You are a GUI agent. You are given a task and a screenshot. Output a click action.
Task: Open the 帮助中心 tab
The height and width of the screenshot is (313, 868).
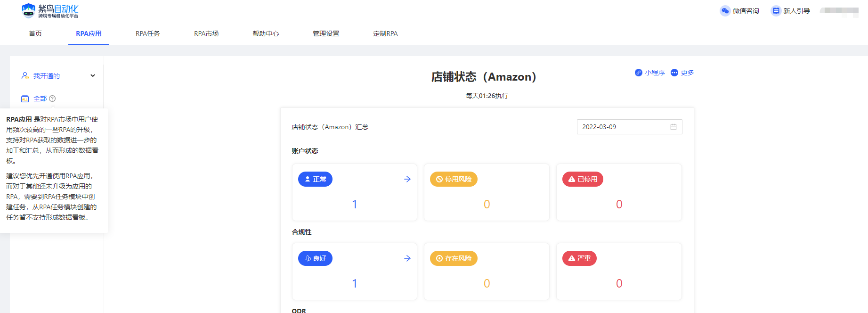266,33
